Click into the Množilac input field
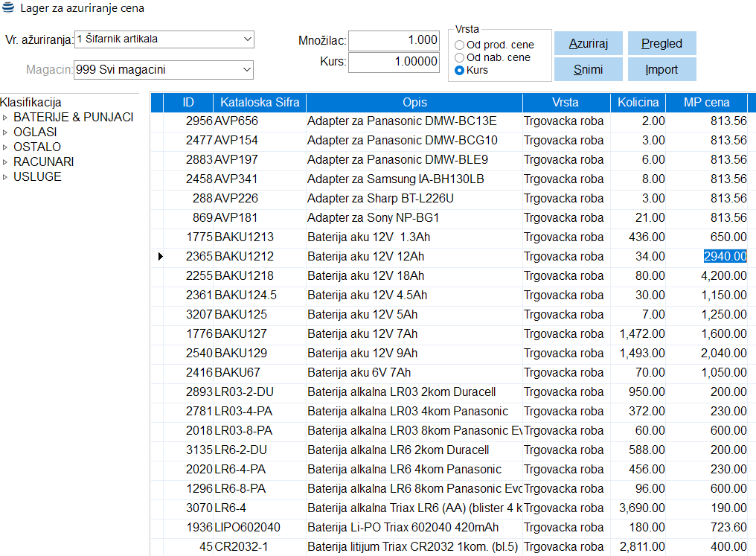 click(x=394, y=40)
